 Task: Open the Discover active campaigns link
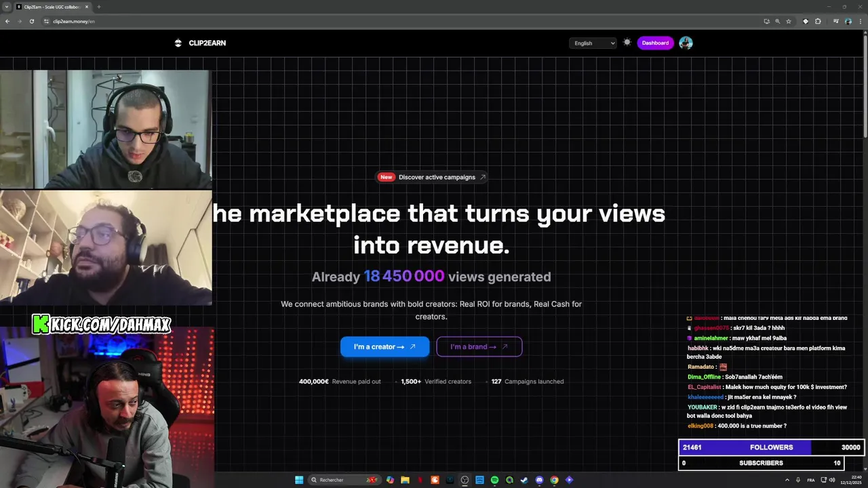coord(432,177)
